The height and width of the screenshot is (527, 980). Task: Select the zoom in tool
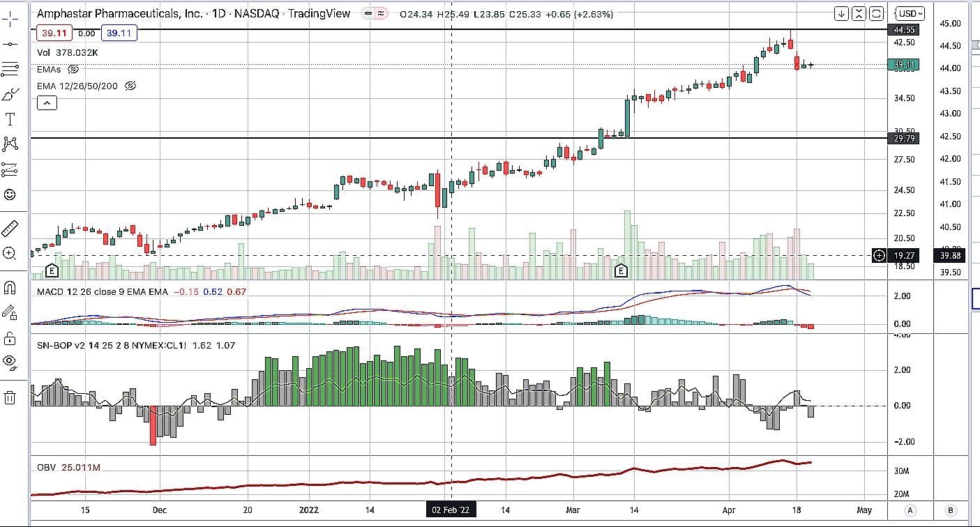point(10,253)
